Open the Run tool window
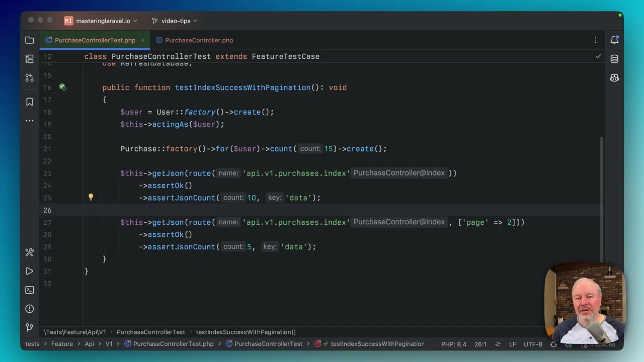 tap(30, 271)
